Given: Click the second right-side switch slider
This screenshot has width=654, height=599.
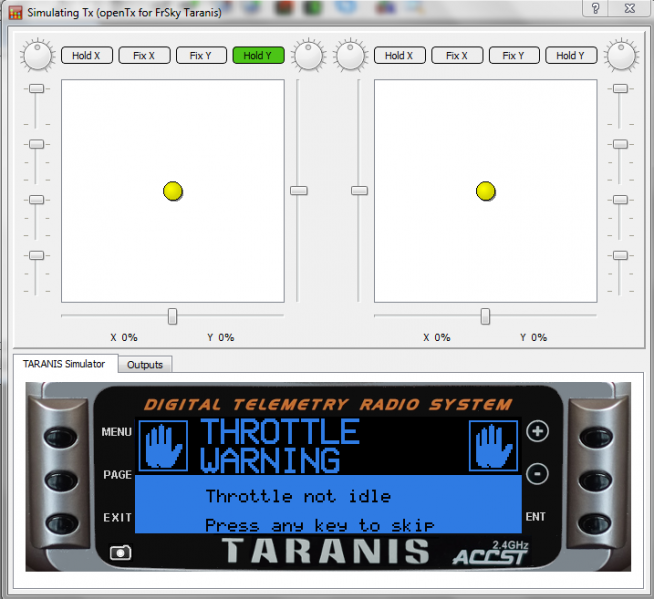Looking at the screenshot, I should pyautogui.click(x=620, y=144).
